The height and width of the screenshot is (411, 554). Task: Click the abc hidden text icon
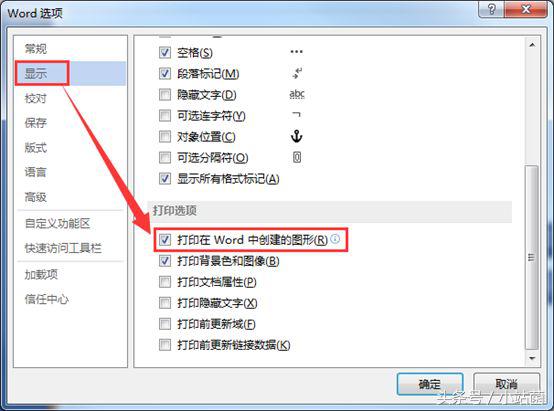pyautogui.click(x=297, y=94)
